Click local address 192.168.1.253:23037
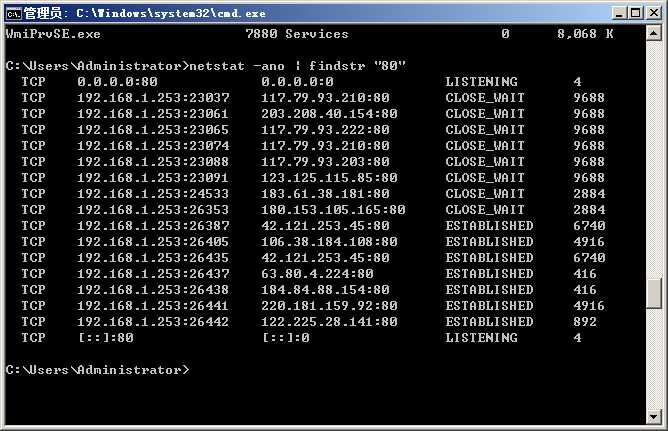 [153, 98]
